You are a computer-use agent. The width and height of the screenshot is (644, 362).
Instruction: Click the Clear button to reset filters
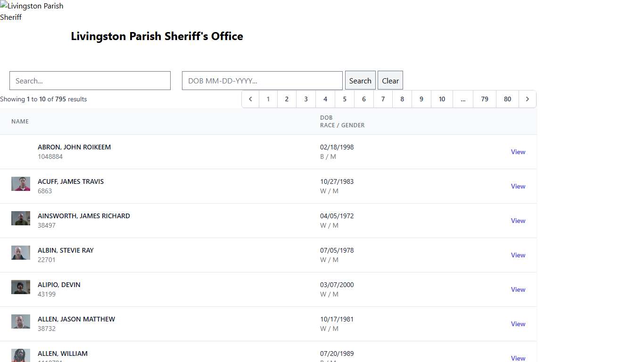click(x=390, y=80)
